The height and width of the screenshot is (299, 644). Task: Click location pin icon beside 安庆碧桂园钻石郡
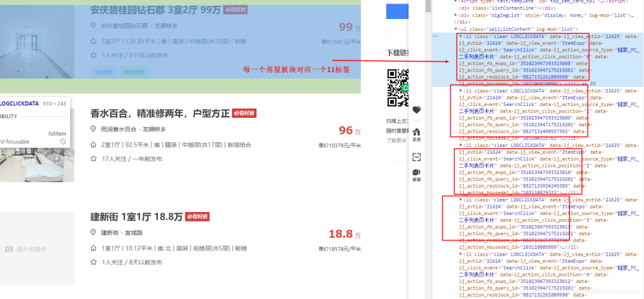click(93, 26)
